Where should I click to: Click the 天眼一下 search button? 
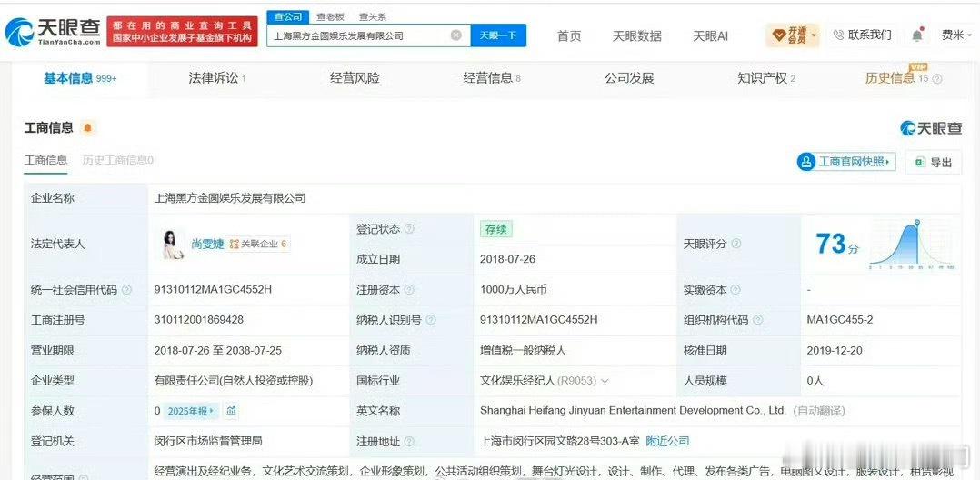click(x=498, y=35)
